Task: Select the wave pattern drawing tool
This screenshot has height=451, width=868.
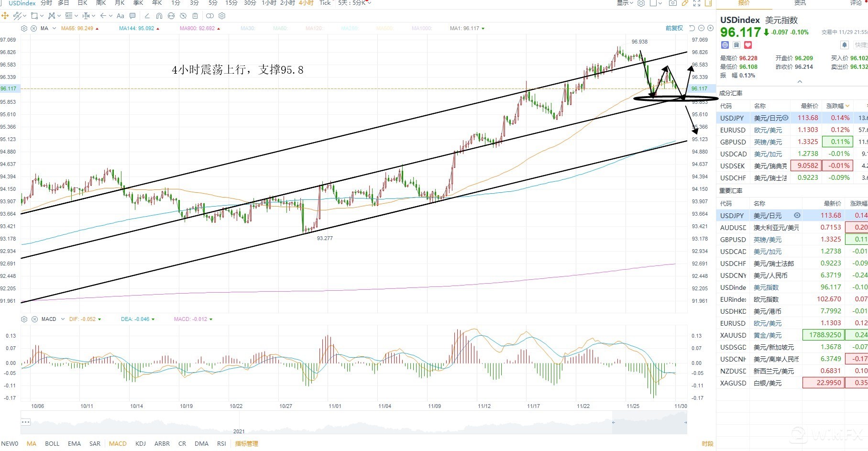Action: coord(52,16)
